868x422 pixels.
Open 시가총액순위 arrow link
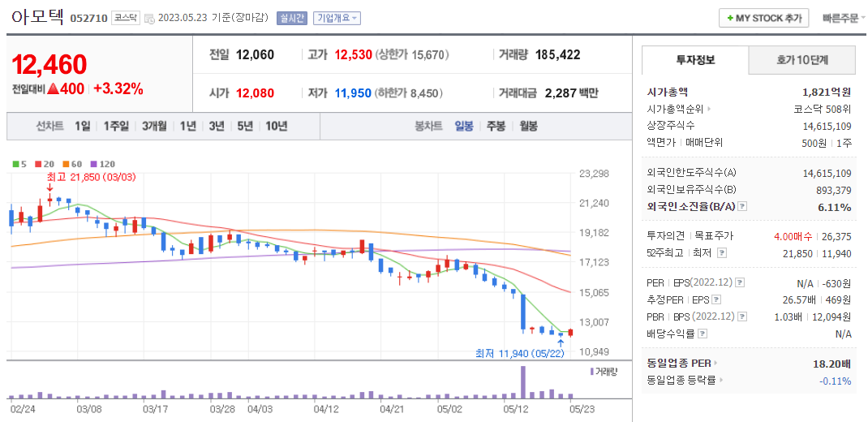click(x=708, y=109)
